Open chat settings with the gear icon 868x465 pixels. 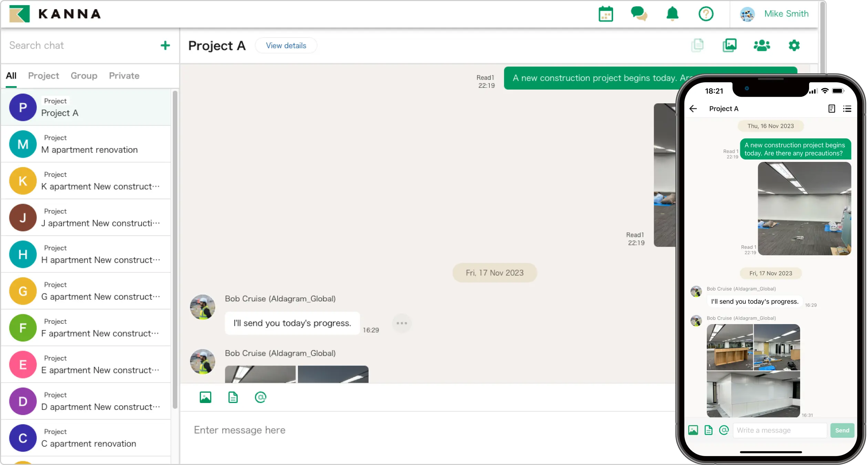click(x=794, y=45)
